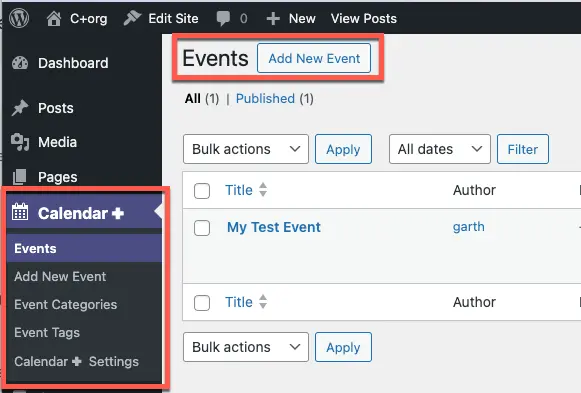Tick the My Test Event checkbox
The width and height of the screenshot is (581, 393).
(202, 228)
